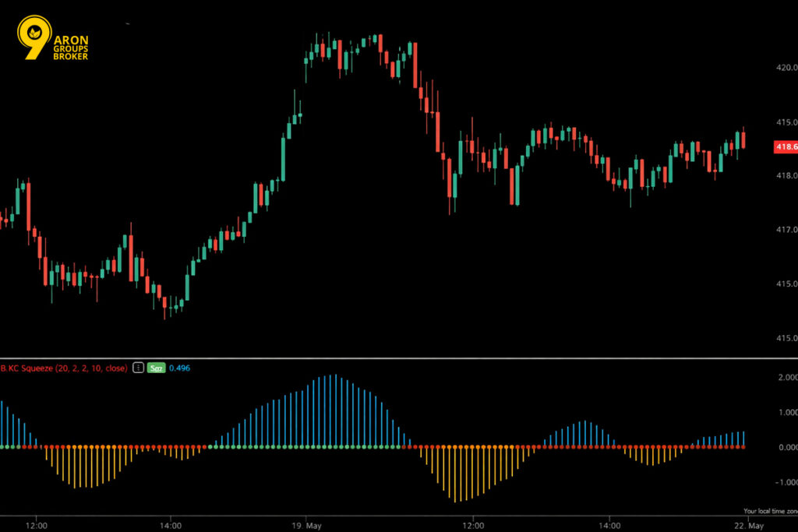The width and height of the screenshot is (798, 532).
Task: Click the 0.496 indicator value readout
Action: (179, 368)
